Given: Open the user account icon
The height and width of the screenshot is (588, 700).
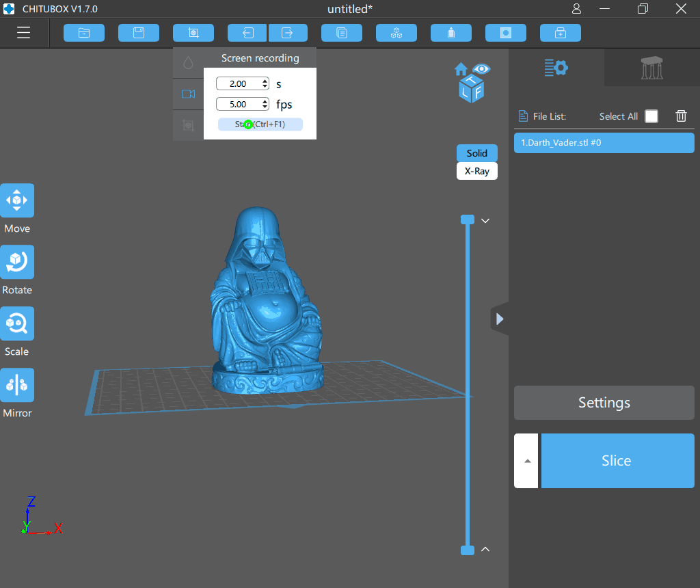Looking at the screenshot, I should (576, 8).
